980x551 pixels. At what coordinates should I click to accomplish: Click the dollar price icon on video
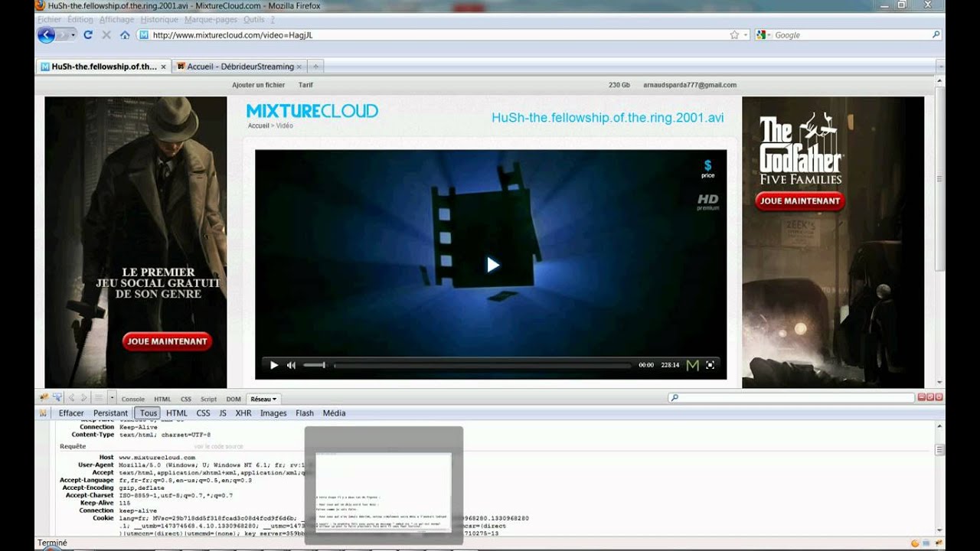707,168
